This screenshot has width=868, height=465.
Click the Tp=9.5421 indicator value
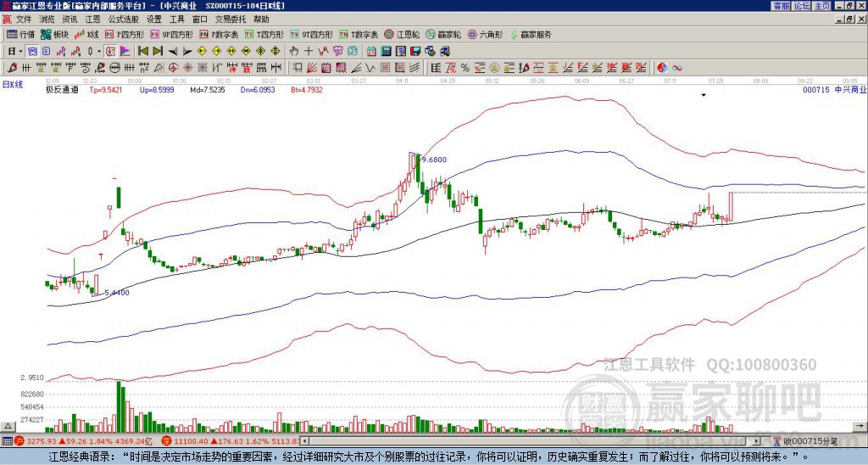click(106, 89)
